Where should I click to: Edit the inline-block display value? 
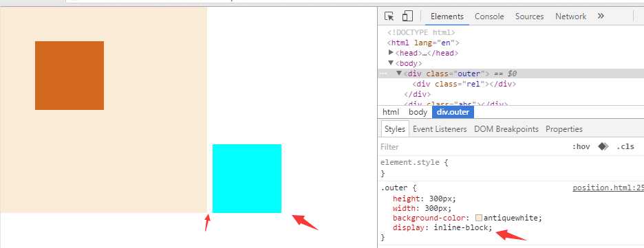tap(461, 227)
